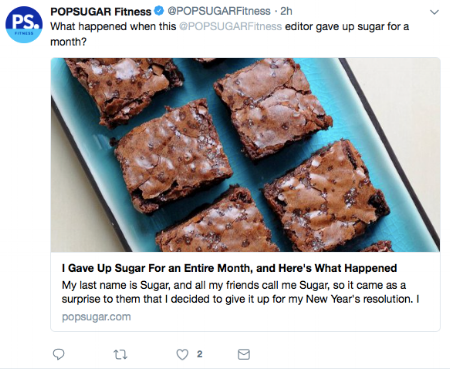Click the article description preview text
Viewport: 450px width, 369px height.
(240, 292)
